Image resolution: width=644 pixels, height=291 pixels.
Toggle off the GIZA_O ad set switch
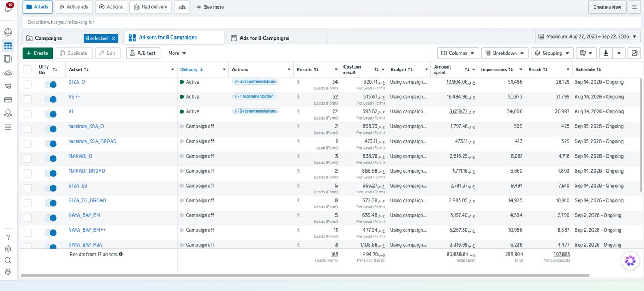[x=50, y=85]
